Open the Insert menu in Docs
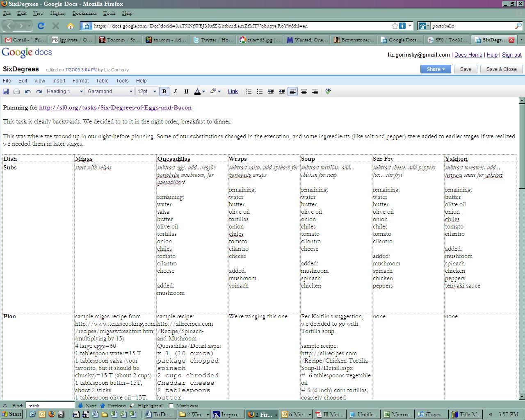The height and width of the screenshot is (420, 525). [x=59, y=81]
